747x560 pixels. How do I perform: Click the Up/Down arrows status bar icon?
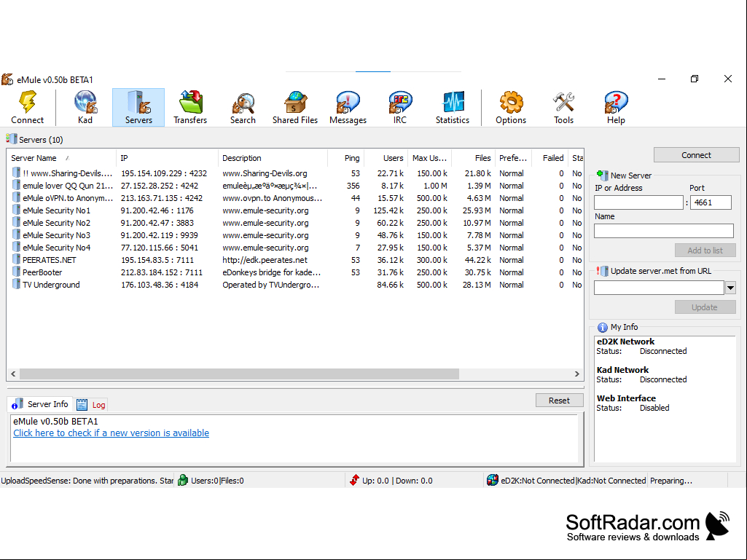point(354,480)
